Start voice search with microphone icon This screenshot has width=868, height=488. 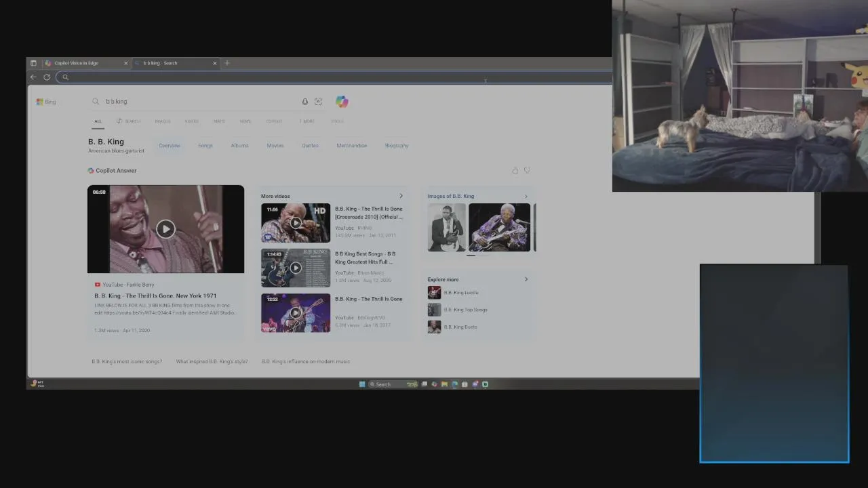point(304,102)
